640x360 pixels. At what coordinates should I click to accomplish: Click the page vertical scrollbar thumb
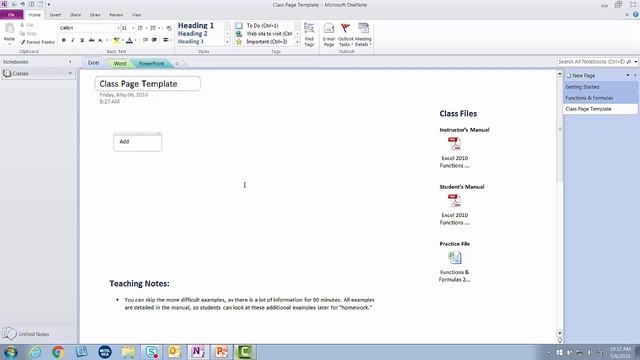(560, 129)
